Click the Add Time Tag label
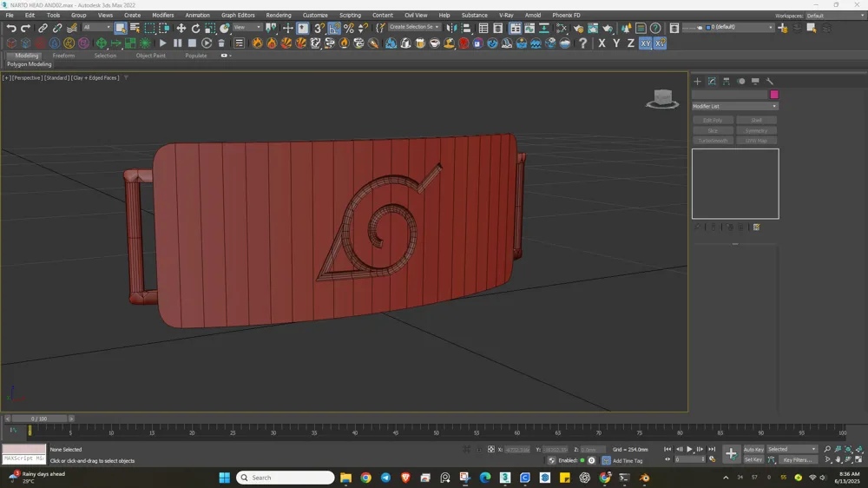Screen dimensions: 868x488 pyautogui.click(x=628, y=461)
